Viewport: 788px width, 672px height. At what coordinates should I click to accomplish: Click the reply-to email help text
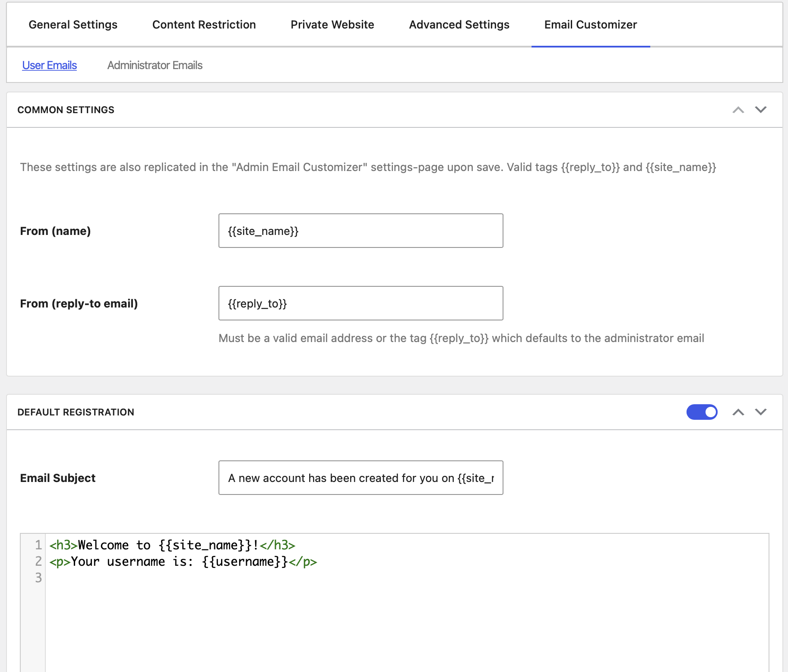pyautogui.click(x=461, y=338)
